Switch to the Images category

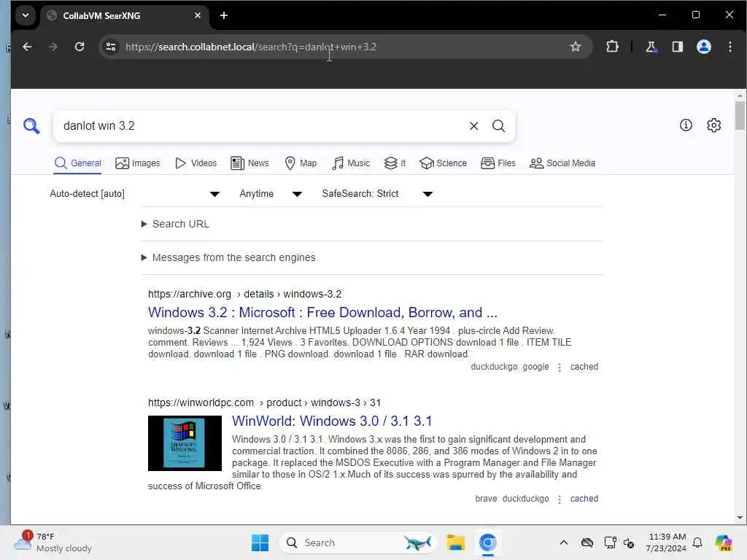click(x=138, y=163)
